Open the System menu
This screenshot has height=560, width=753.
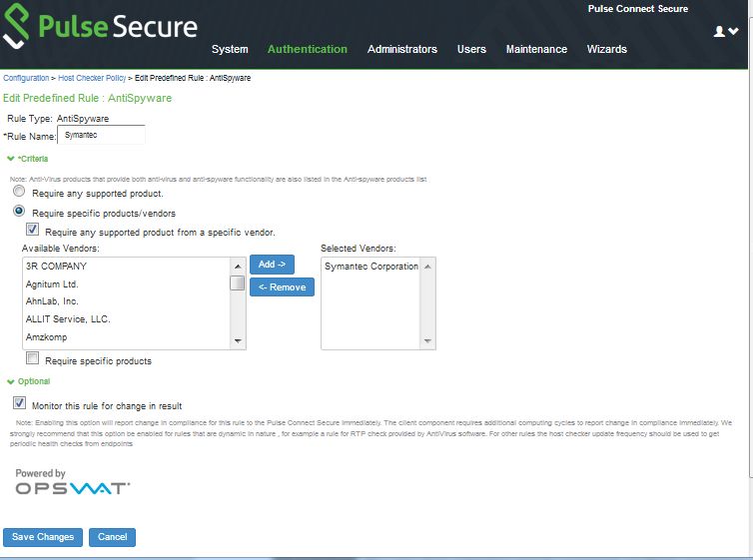pyautogui.click(x=230, y=49)
